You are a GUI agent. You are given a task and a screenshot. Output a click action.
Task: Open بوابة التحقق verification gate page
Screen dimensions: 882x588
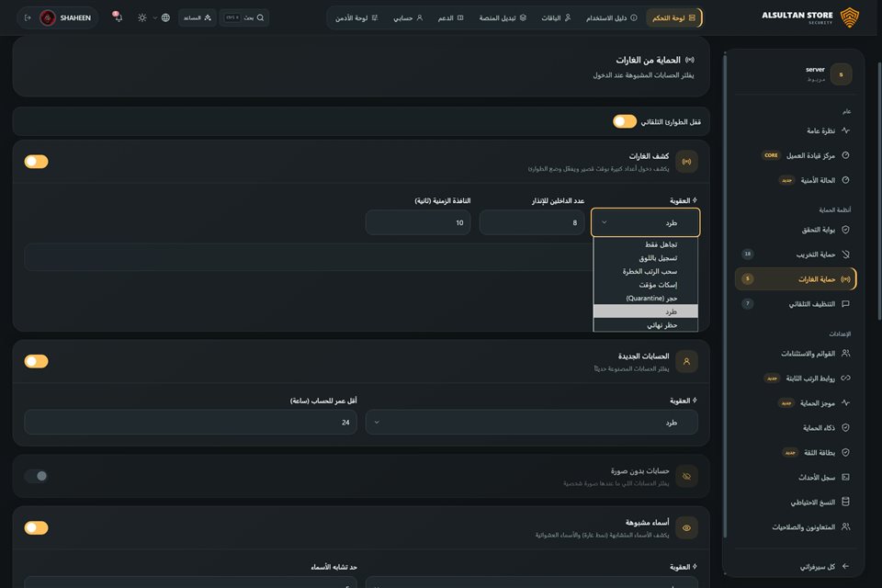pyautogui.click(x=794, y=230)
